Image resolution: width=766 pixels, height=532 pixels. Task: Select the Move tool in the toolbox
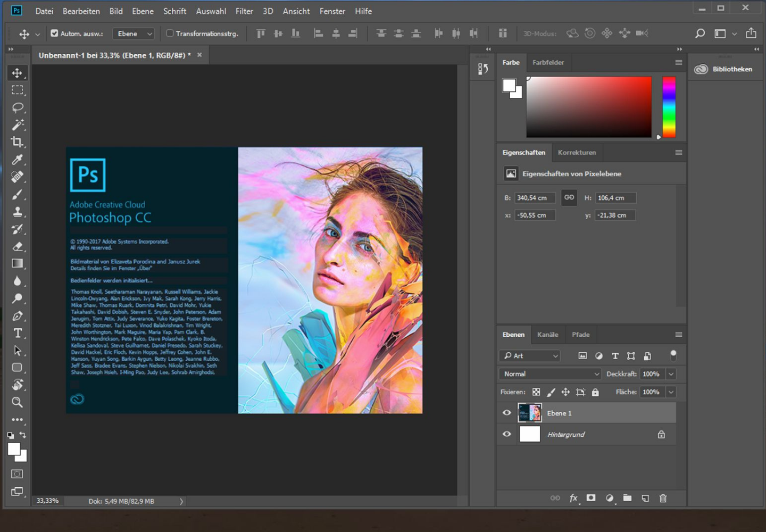(x=18, y=73)
